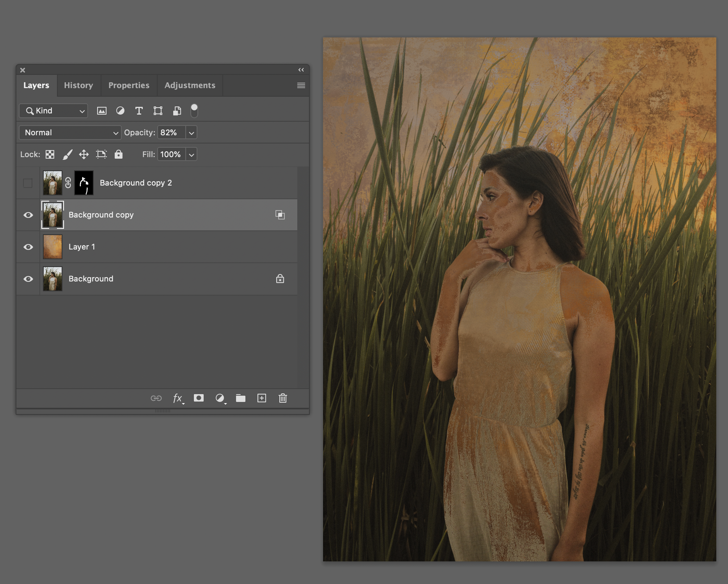Toggle the layer filtering switch

pyautogui.click(x=194, y=111)
